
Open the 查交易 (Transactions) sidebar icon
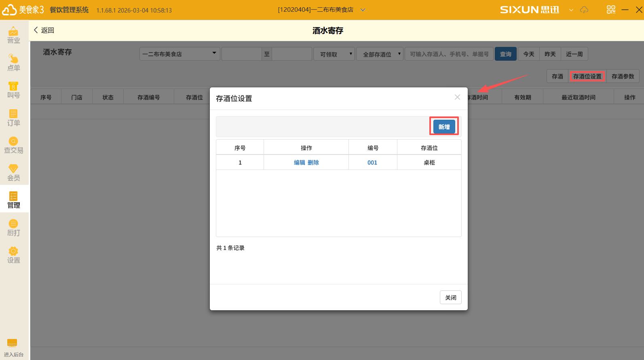pyautogui.click(x=13, y=145)
